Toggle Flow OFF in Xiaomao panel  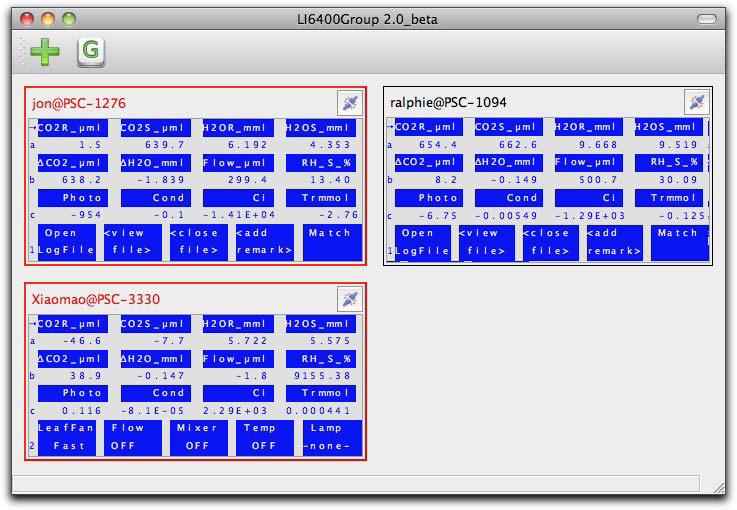[133, 438]
